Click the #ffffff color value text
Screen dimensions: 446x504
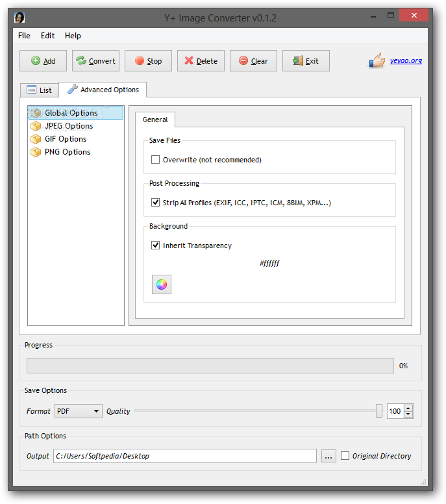(x=269, y=264)
